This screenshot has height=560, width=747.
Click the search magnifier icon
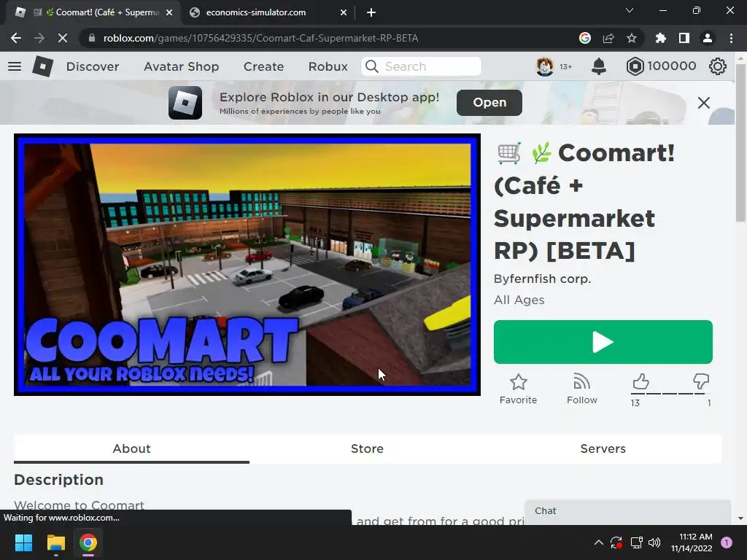coord(371,66)
